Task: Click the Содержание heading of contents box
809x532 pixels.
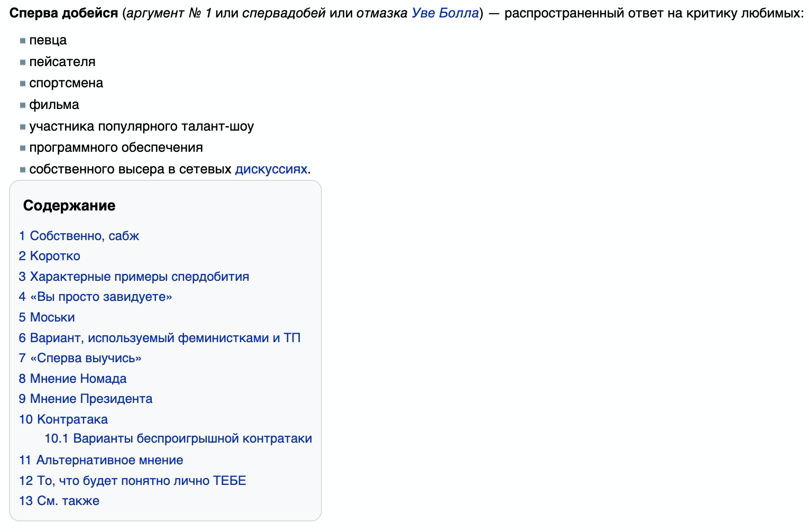Action: [x=69, y=206]
